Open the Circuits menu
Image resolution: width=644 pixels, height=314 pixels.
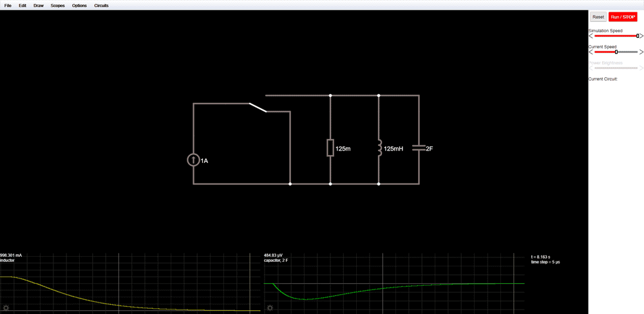click(x=101, y=5)
